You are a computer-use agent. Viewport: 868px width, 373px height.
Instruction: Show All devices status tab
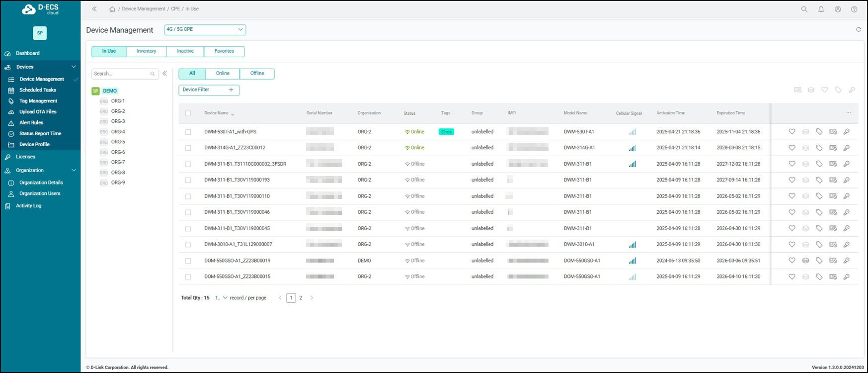tap(192, 74)
